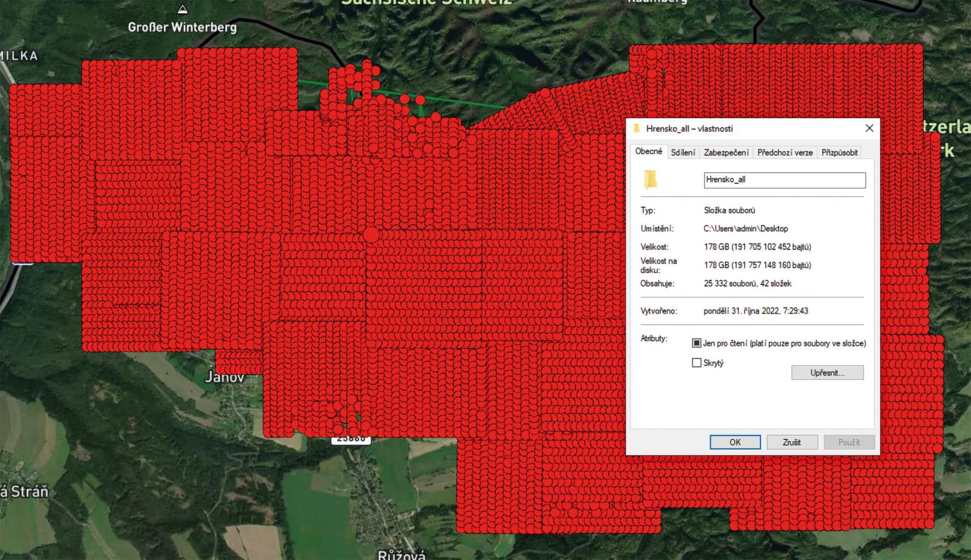
Task: Click the Großer Winterberg map label
Action: pos(182,27)
